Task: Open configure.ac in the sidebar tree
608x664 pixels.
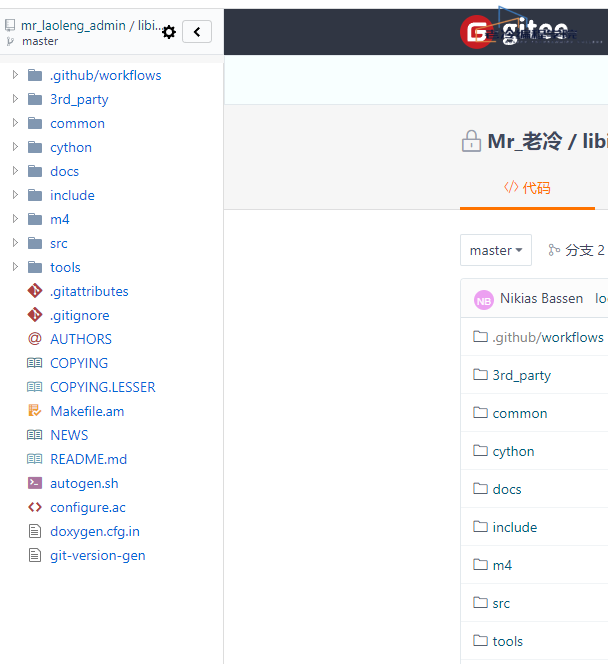Action: tap(88, 508)
